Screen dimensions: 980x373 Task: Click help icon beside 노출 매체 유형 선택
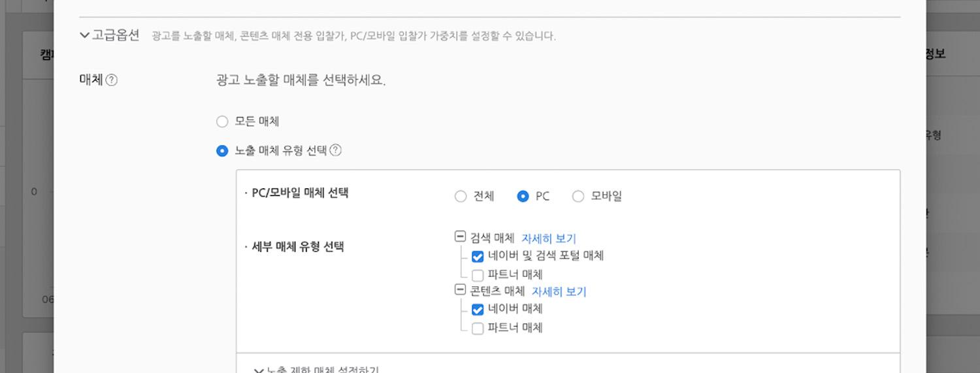(335, 150)
